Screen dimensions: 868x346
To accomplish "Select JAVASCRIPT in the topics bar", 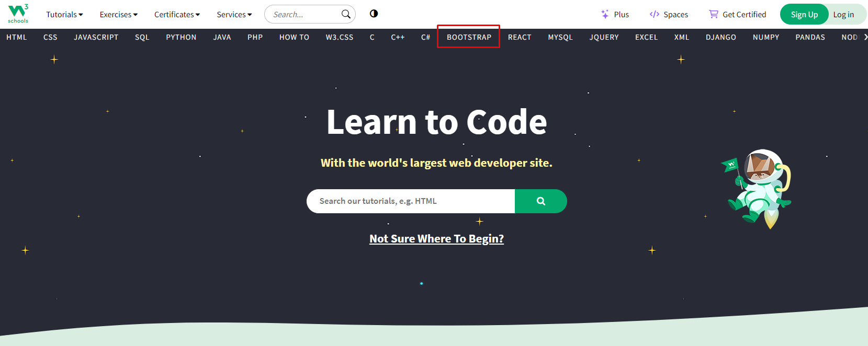I will (x=96, y=37).
